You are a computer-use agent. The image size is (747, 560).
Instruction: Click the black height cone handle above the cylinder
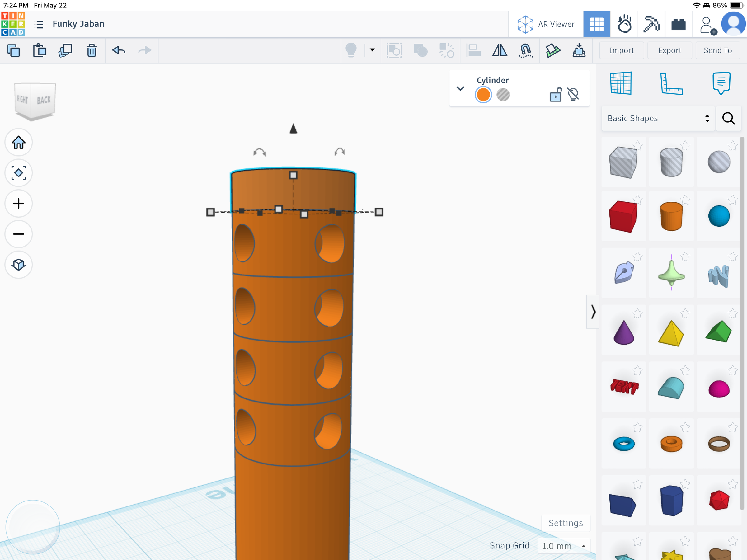click(x=293, y=129)
